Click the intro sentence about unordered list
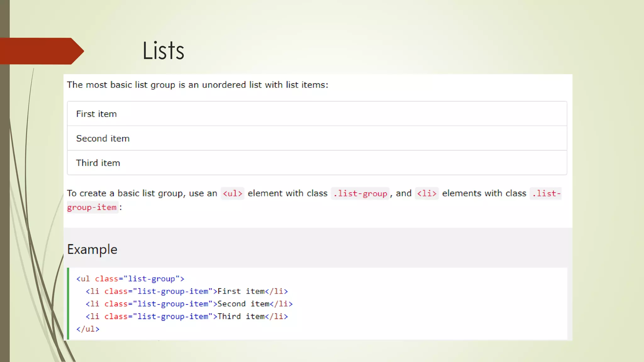 click(x=197, y=85)
